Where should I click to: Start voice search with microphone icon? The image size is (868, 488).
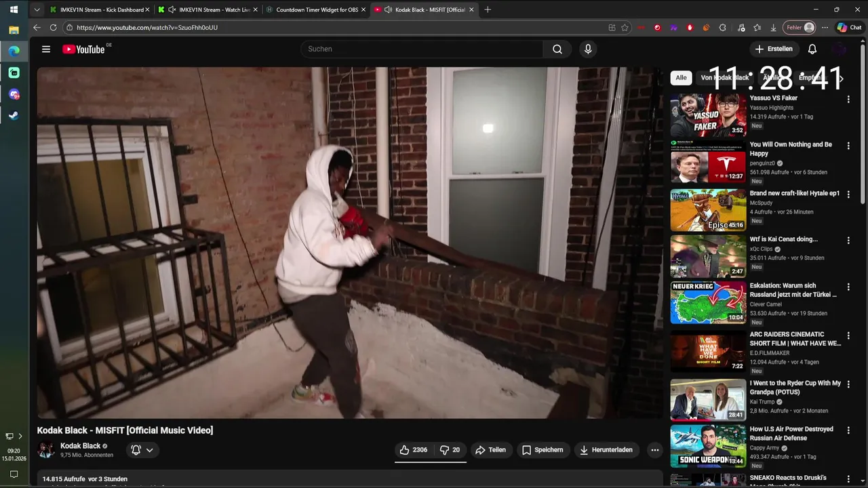588,49
